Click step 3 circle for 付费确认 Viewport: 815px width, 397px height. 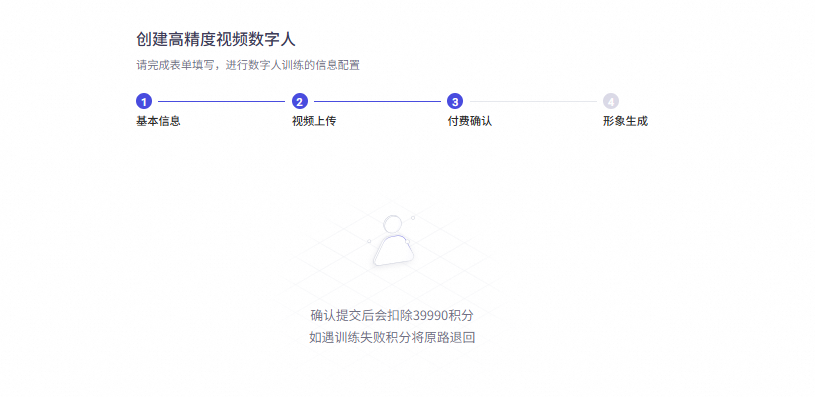point(455,101)
